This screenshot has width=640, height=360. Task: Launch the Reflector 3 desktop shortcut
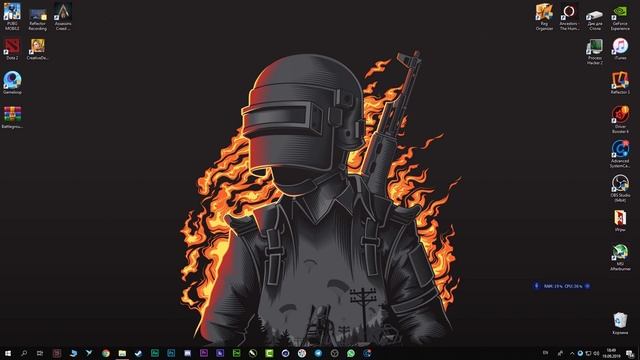(x=620, y=83)
